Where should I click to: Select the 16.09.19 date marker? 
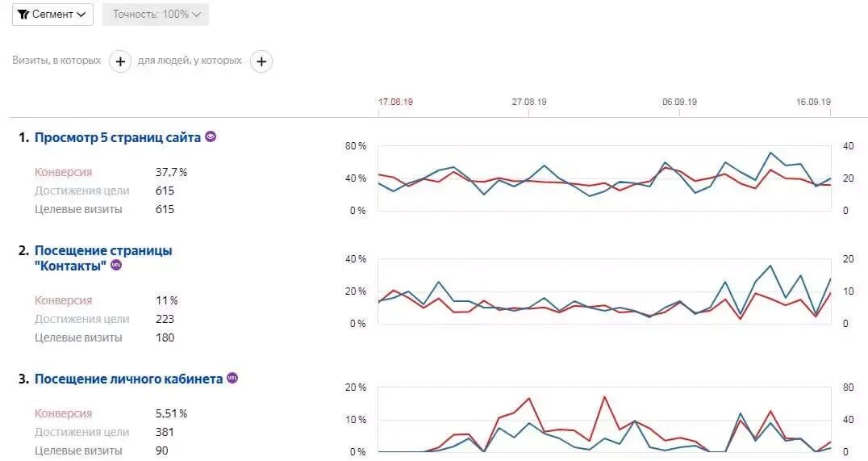(813, 102)
